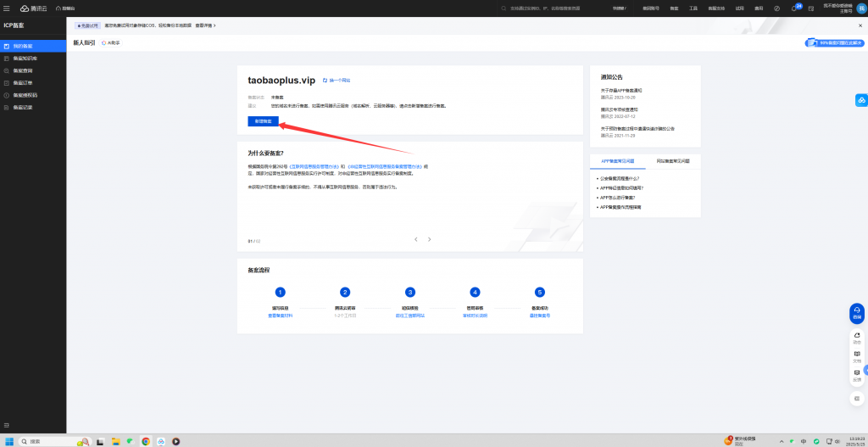This screenshot has height=447, width=868.
Task: Go to the 控制台 console home
Action: [65, 8]
